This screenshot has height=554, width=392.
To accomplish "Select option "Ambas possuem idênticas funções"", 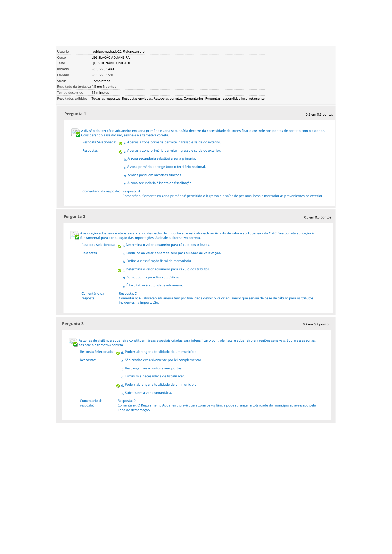I will pyautogui.click(x=154, y=175).
